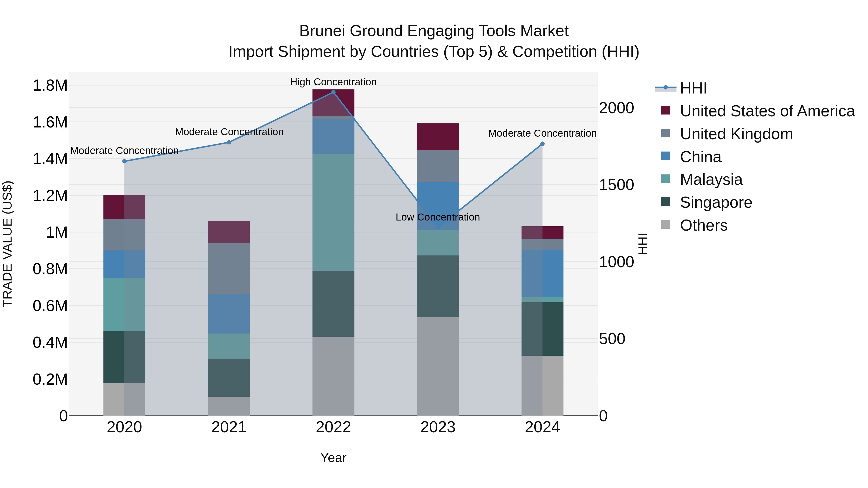The width and height of the screenshot is (868, 488).
Task: Click the 2021 China bar segment
Action: click(x=229, y=314)
